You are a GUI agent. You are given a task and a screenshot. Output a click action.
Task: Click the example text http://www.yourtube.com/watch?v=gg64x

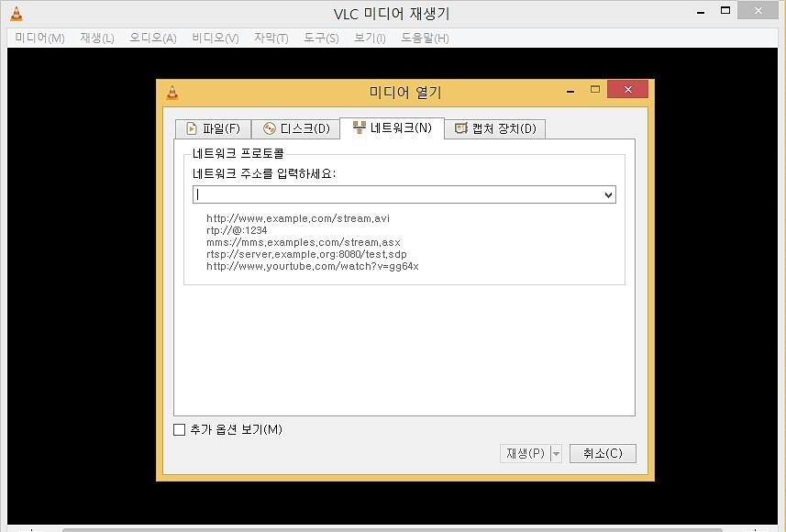[313, 266]
